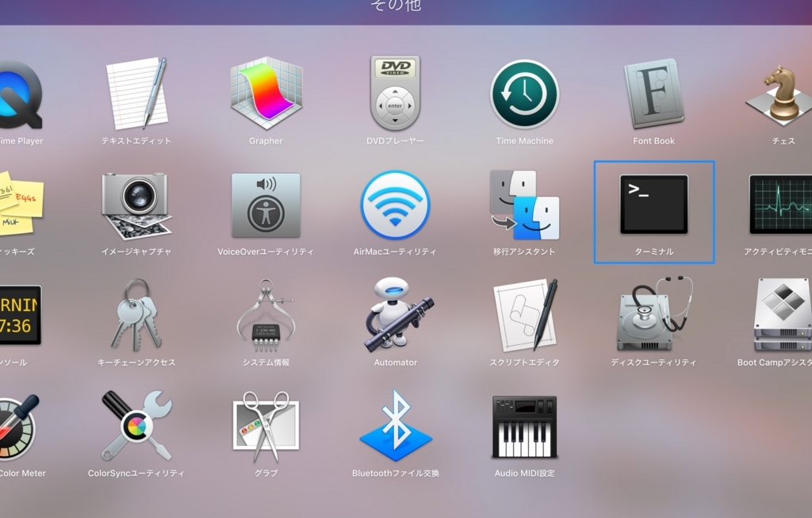Open Boot Camp assistant icon

(x=782, y=315)
